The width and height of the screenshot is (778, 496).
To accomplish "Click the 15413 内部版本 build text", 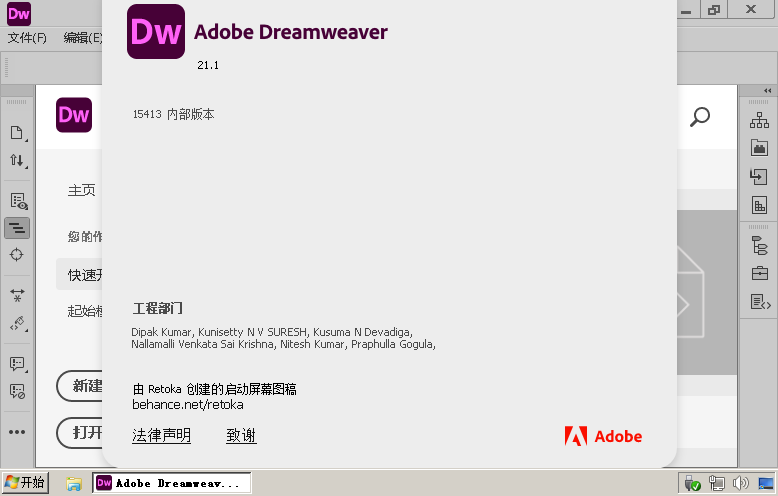I will click(x=174, y=114).
